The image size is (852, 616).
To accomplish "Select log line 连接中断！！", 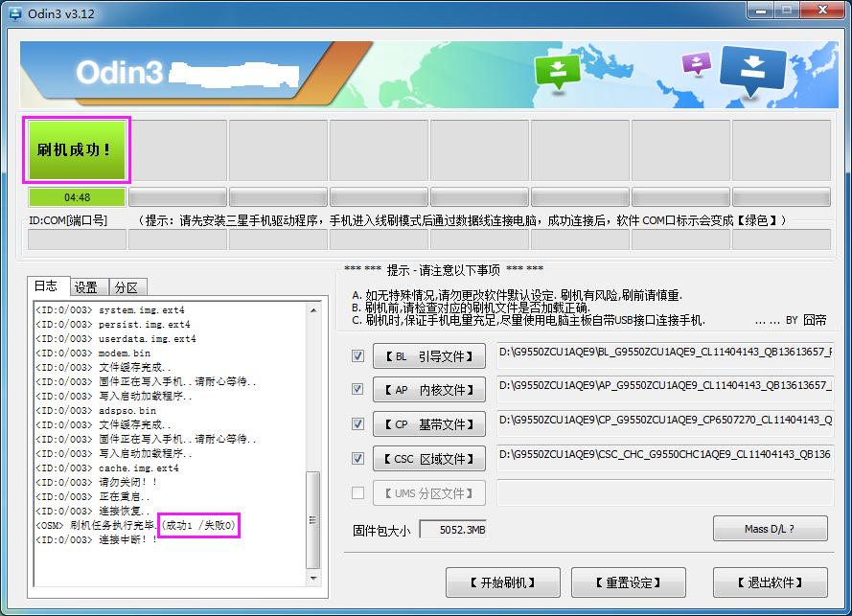I will click(97, 539).
